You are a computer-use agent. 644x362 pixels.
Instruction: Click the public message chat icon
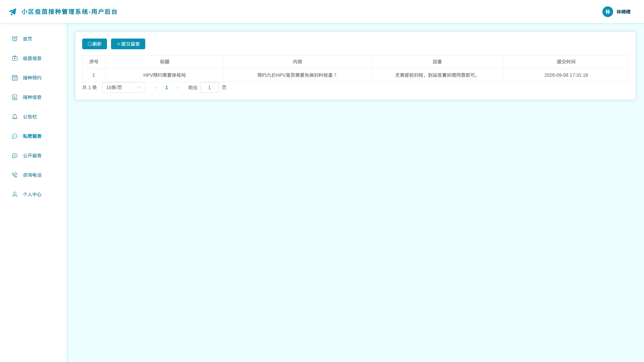(15, 156)
